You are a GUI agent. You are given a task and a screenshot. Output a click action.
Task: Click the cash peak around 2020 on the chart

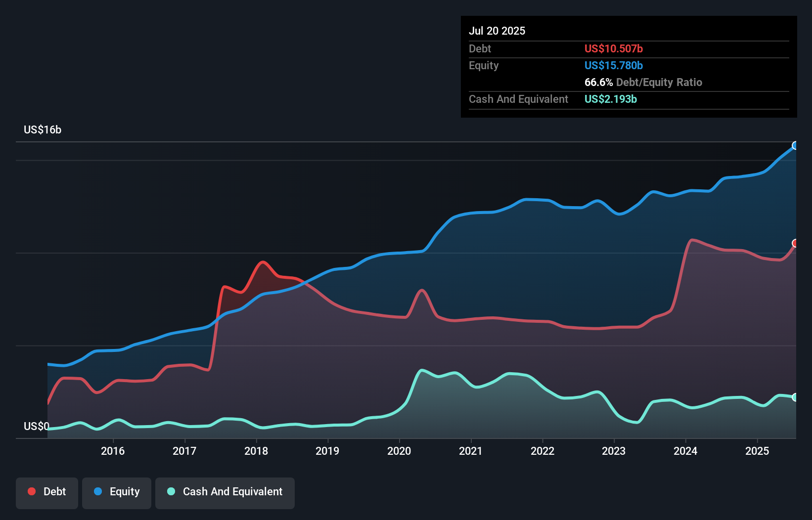(x=421, y=370)
